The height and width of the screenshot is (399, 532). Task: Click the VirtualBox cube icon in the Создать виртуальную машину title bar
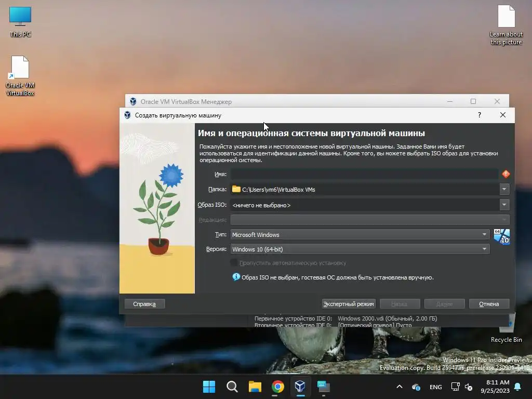[128, 115]
